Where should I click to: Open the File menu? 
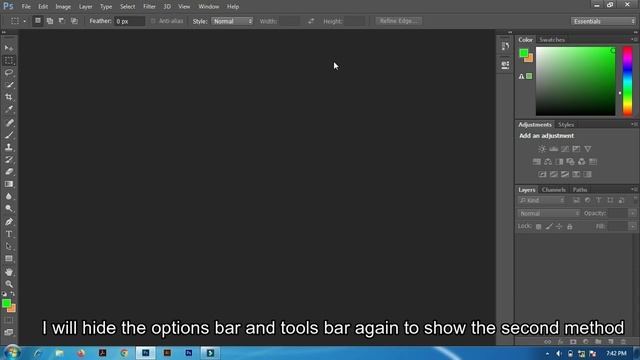click(26, 7)
